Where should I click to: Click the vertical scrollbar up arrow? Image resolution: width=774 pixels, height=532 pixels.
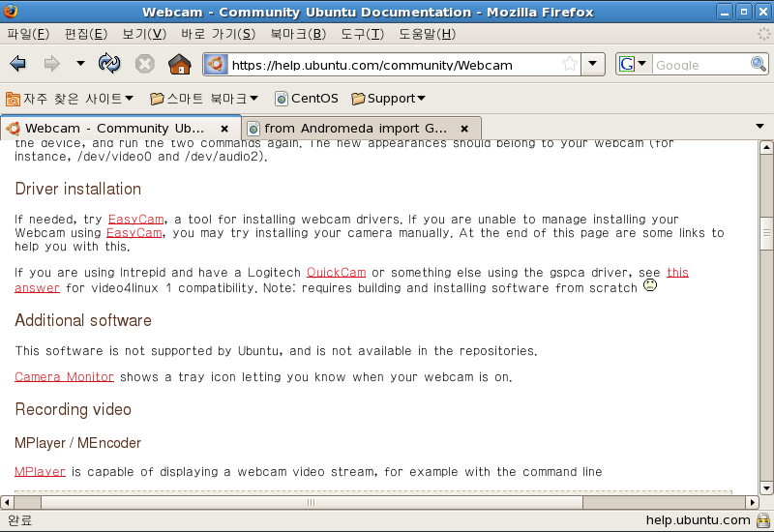click(766, 147)
